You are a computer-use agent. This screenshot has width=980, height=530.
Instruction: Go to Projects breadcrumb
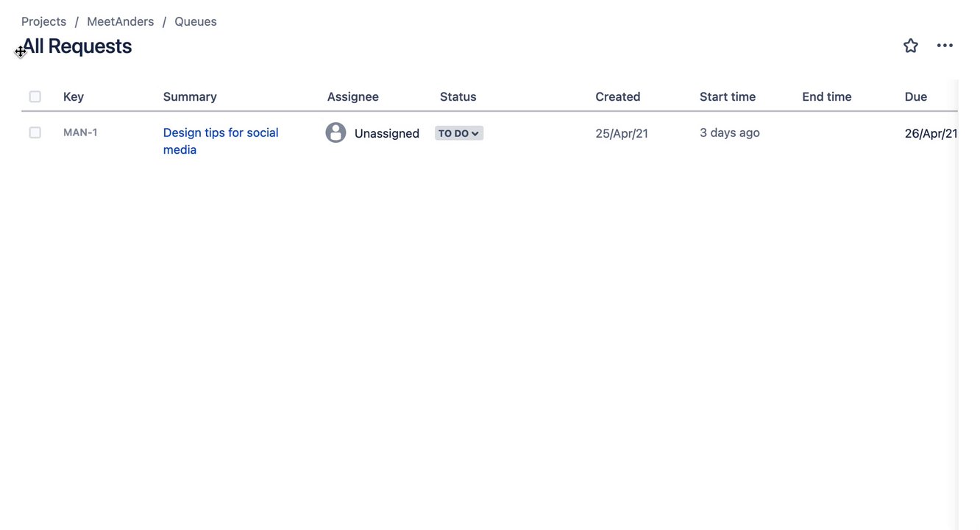(x=44, y=21)
